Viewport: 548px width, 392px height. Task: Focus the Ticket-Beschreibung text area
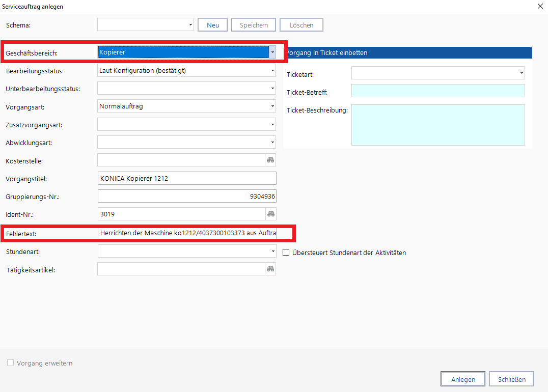437,125
